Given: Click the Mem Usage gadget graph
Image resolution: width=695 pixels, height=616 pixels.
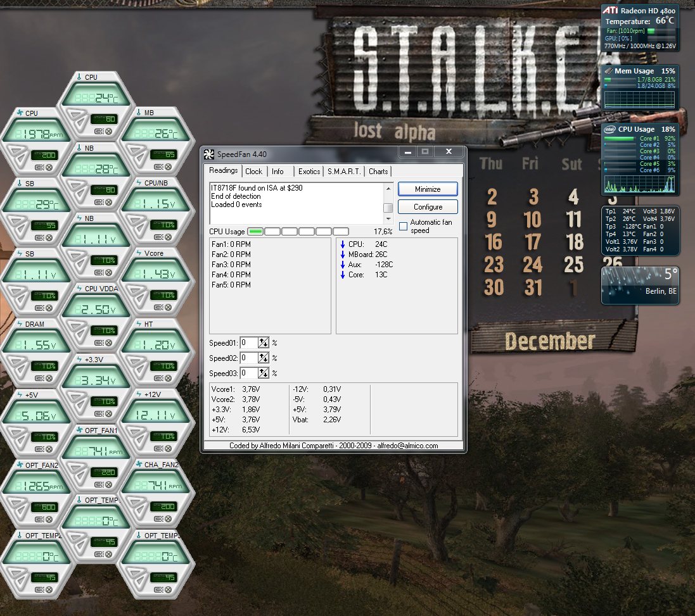Looking at the screenshot, I should (x=640, y=100).
